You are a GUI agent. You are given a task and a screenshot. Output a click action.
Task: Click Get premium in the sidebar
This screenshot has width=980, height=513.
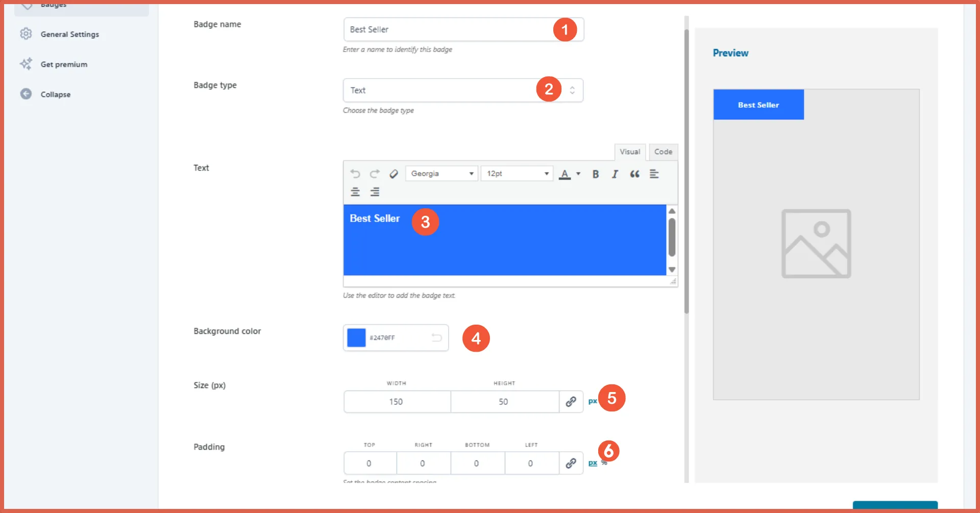pyautogui.click(x=64, y=64)
